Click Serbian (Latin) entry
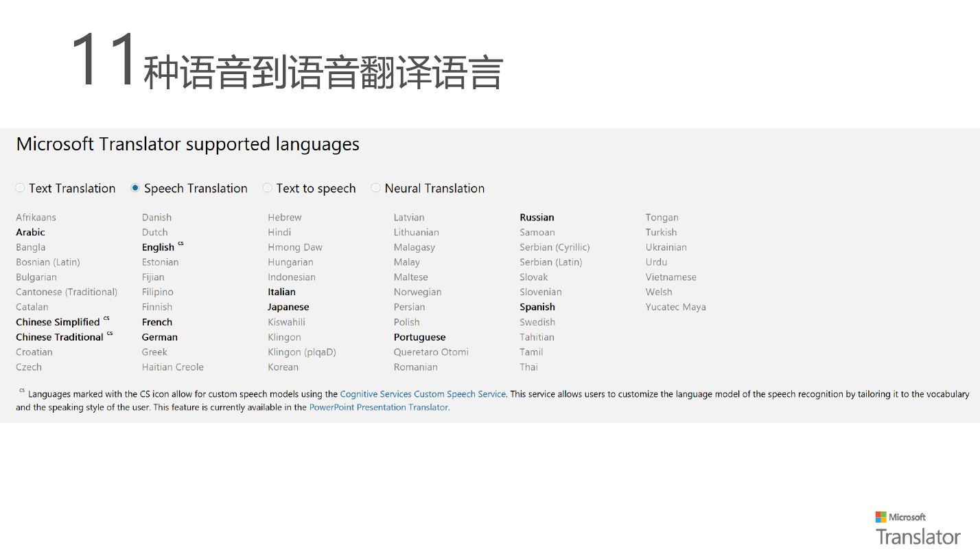980x552 pixels. [550, 262]
